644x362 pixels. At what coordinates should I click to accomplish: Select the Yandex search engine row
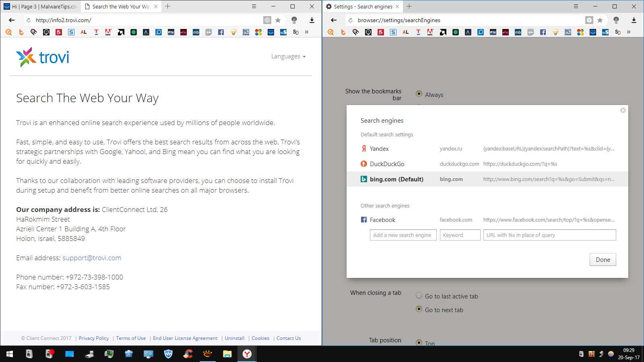click(x=487, y=149)
